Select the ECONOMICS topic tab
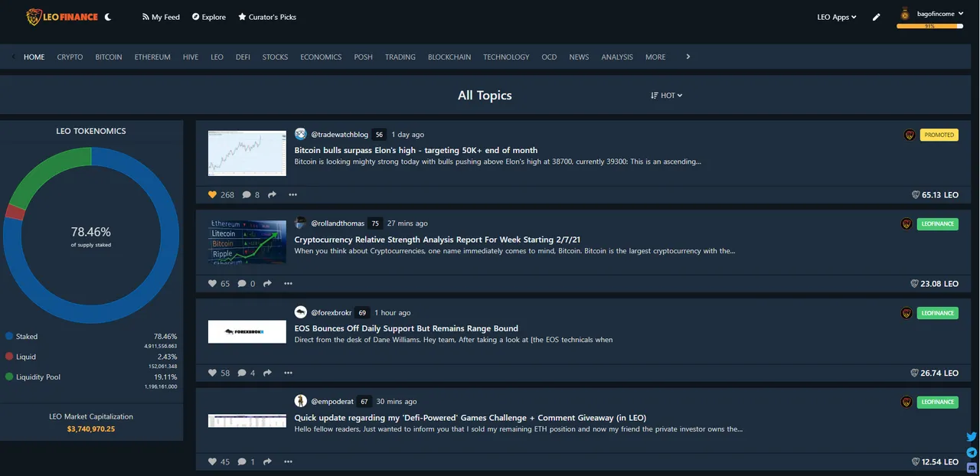 click(321, 57)
